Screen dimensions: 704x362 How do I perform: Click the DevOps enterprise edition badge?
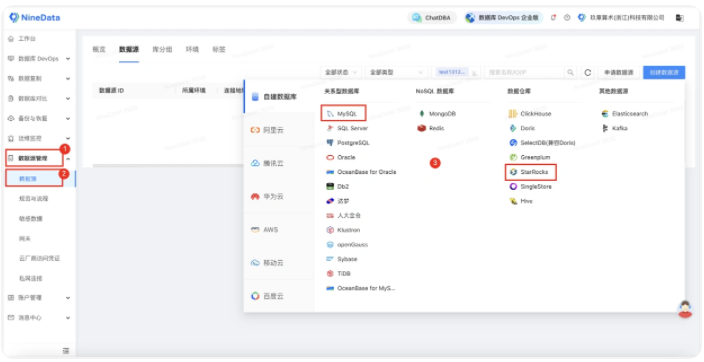pyautogui.click(x=503, y=18)
